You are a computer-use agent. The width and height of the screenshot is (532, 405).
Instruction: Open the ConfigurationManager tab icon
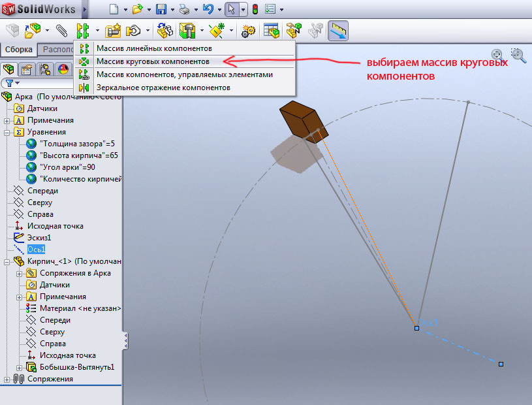[45, 69]
